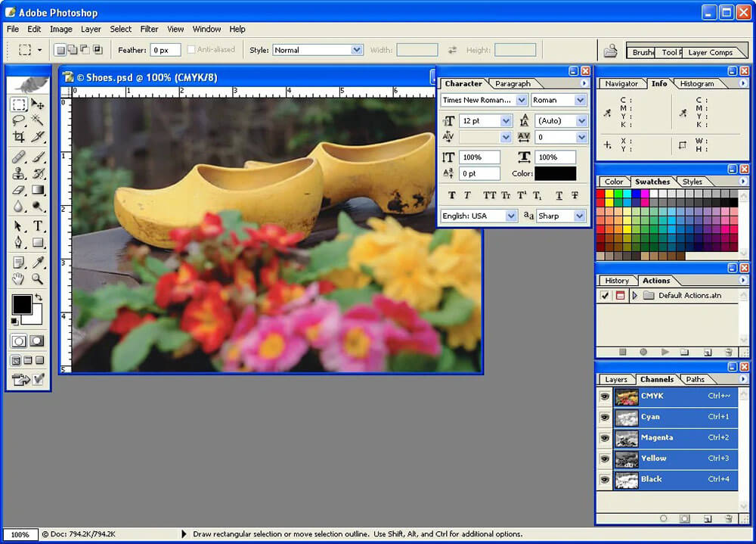The height and width of the screenshot is (544, 756).
Task: Switch to the Histogram tab
Action: [x=697, y=83]
